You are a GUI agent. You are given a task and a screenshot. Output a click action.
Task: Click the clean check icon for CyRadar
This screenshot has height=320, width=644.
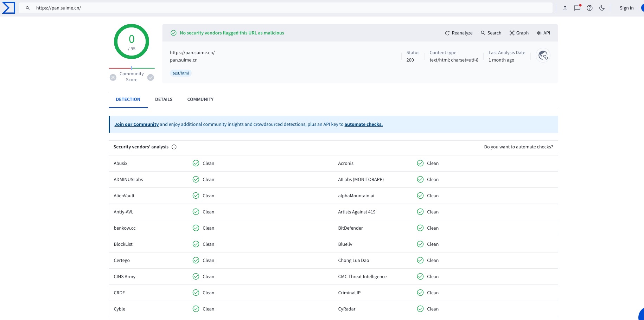pos(420,309)
